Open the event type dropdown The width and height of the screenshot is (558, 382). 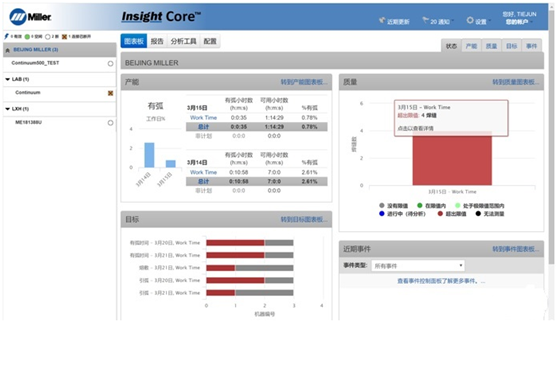(418, 266)
